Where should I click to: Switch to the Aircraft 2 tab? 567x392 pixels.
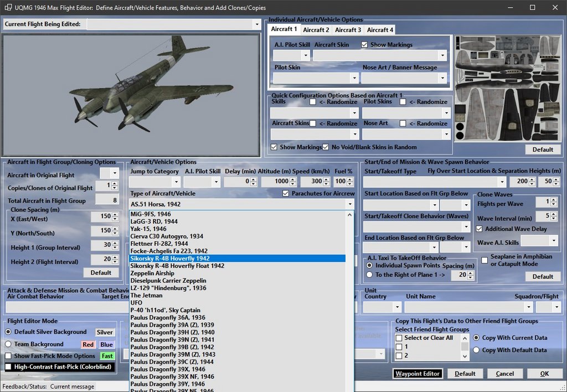click(x=316, y=30)
